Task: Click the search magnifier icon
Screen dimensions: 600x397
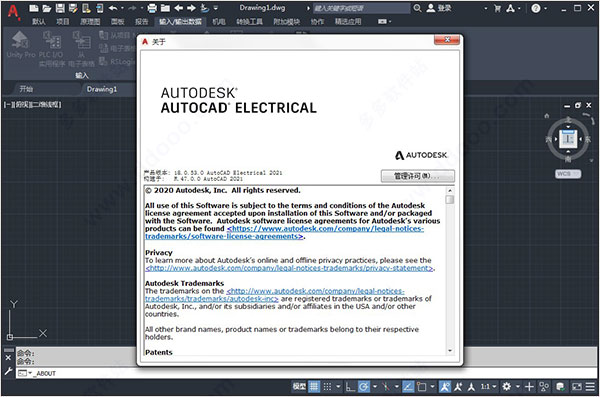Action: coord(417,8)
